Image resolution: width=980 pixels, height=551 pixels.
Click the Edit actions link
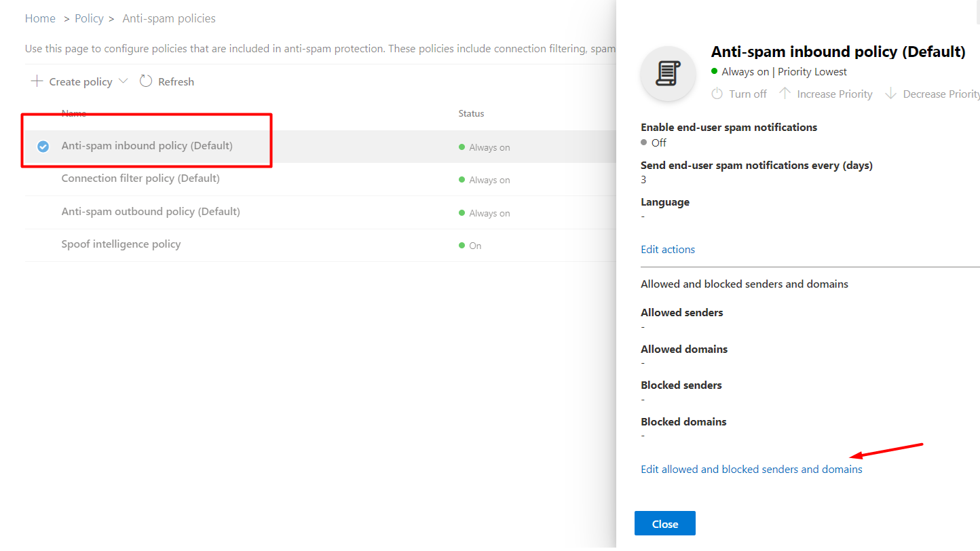(668, 250)
